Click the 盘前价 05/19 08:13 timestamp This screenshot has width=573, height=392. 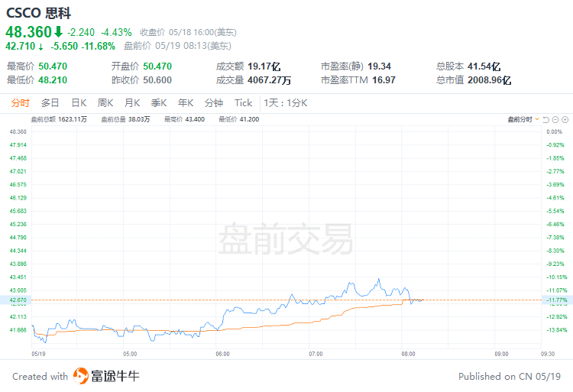[177, 46]
